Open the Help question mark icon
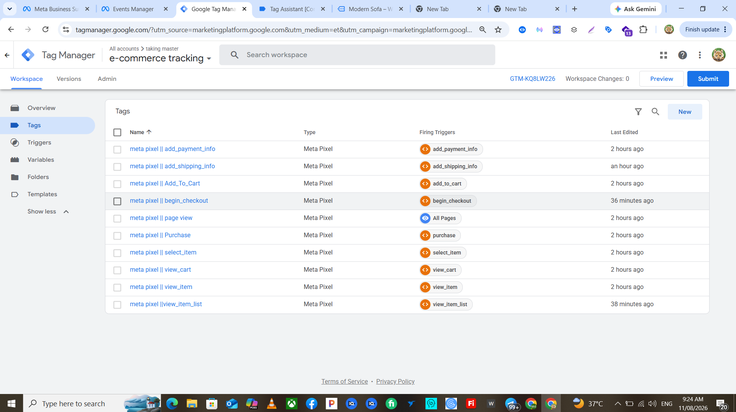The height and width of the screenshot is (412, 736). click(682, 55)
